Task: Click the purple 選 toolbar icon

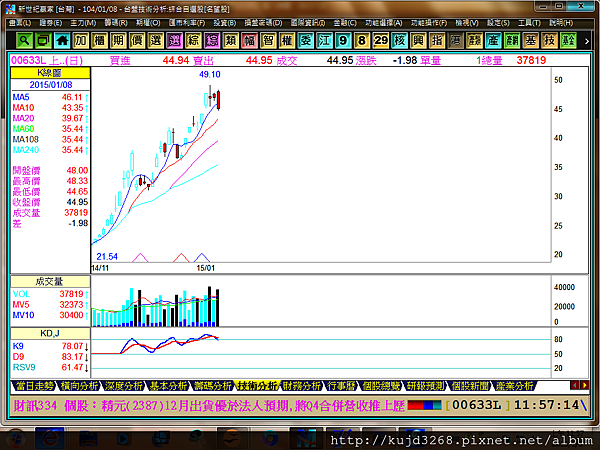Action: [174, 41]
